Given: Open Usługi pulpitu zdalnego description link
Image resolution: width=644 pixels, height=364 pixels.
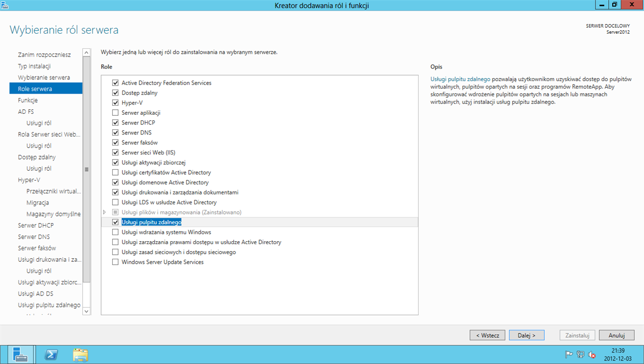Looking at the screenshot, I should pyautogui.click(x=460, y=80).
